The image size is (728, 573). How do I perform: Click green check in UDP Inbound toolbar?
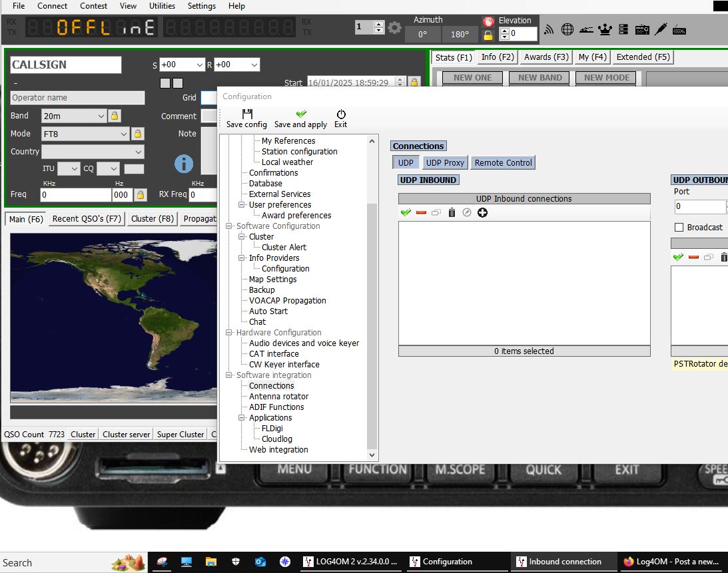coord(406,212)
